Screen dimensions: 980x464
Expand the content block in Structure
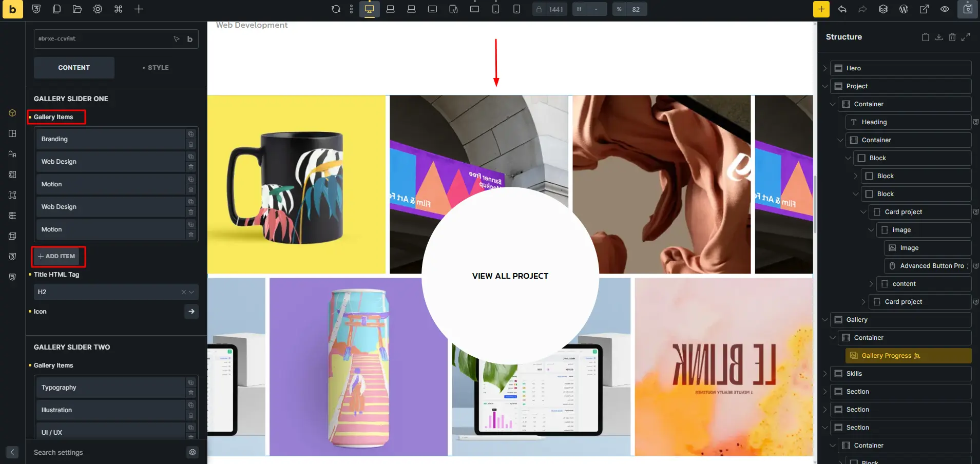click(871, 284)
